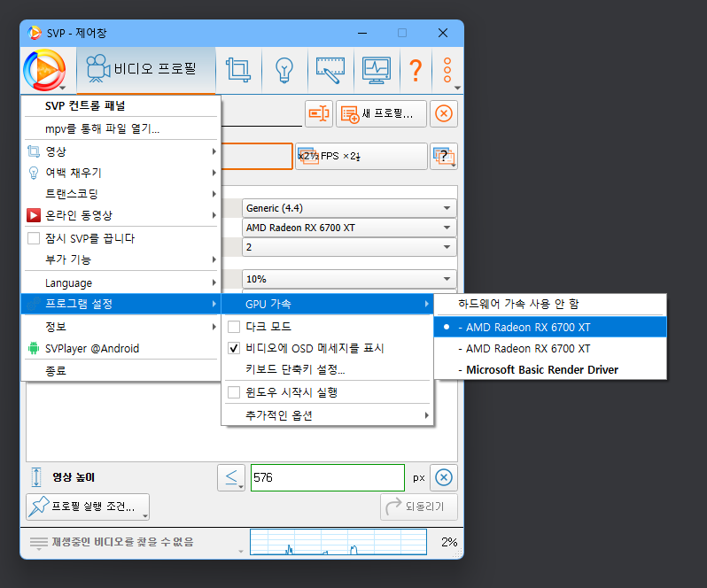
Task: Open the video marker pencil tab
Action: coord(330,70)
